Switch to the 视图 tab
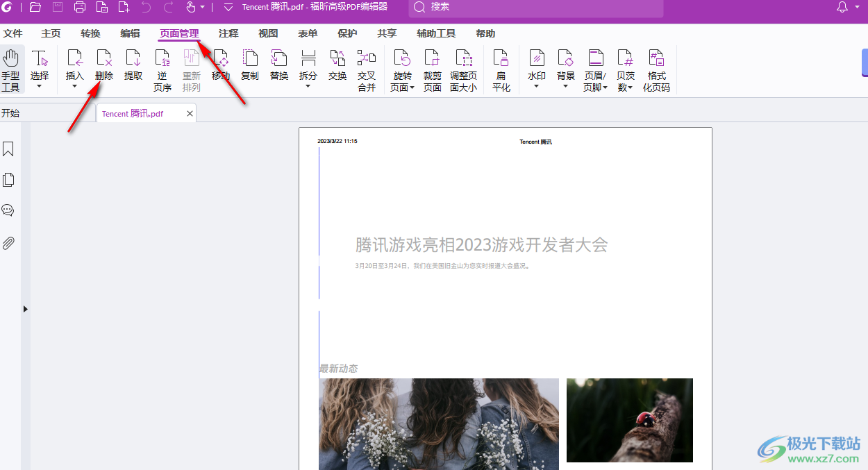This screenshot has height=470, width=868. click(x=268, y=33)
